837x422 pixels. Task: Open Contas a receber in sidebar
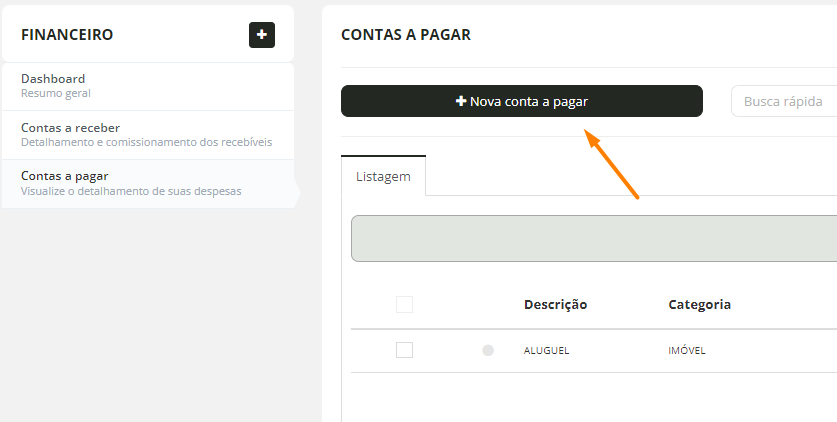(x=148, y=135)
